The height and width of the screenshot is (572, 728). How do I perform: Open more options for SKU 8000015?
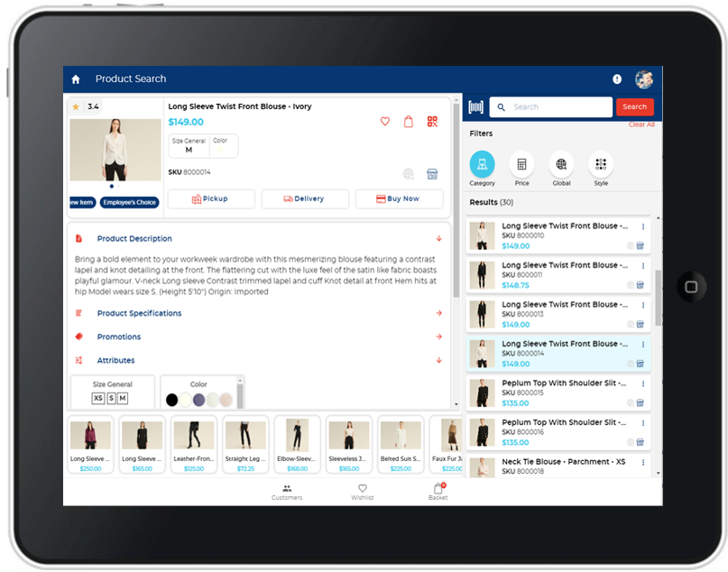[643, 384]
